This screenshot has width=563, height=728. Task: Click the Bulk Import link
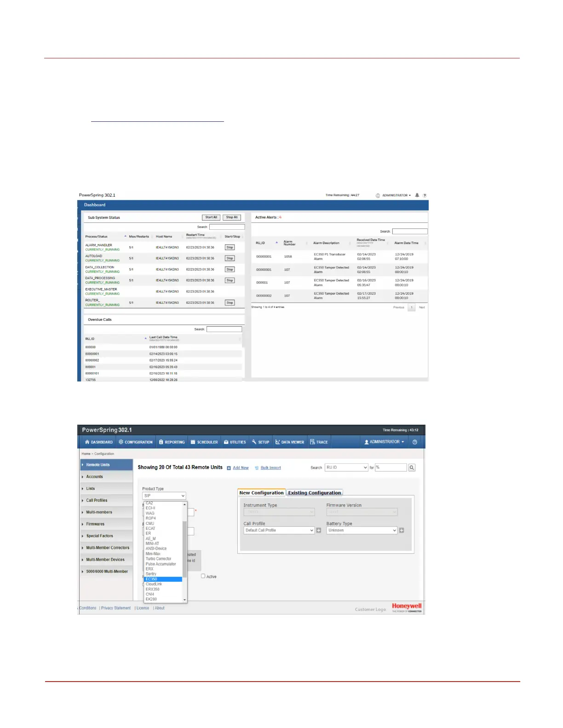pos(270,468)
